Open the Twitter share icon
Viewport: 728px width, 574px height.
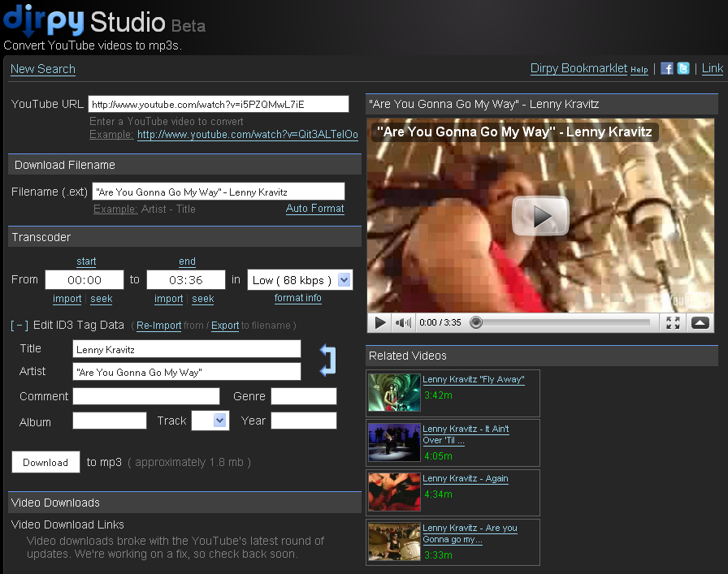tap(683, 69)
